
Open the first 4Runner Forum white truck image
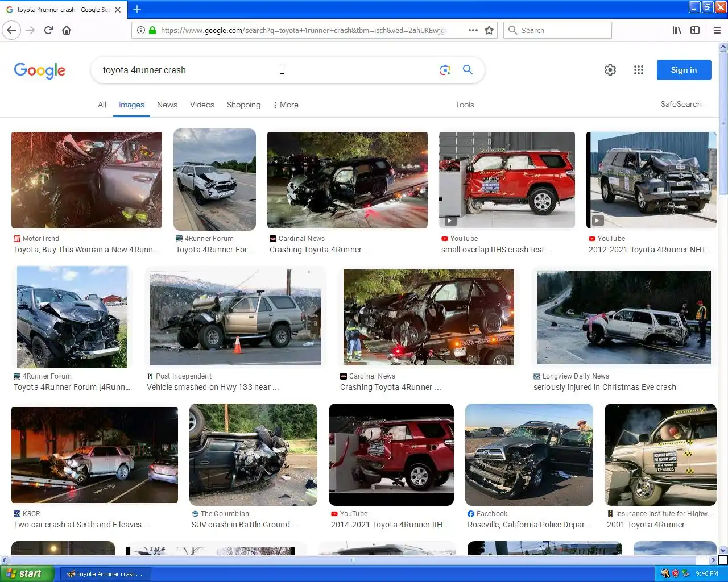[x=214, y=178]
